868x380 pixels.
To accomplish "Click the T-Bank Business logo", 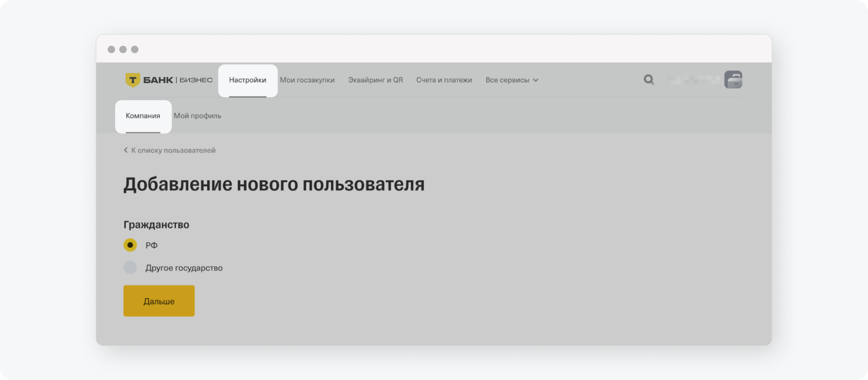I will 169,80.
